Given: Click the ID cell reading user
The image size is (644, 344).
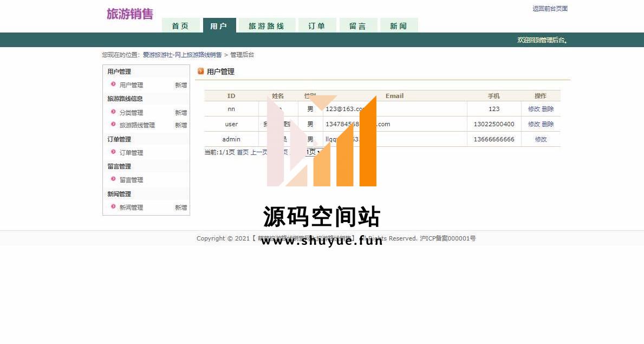Looking at the screenshot, I should point(231,124).
